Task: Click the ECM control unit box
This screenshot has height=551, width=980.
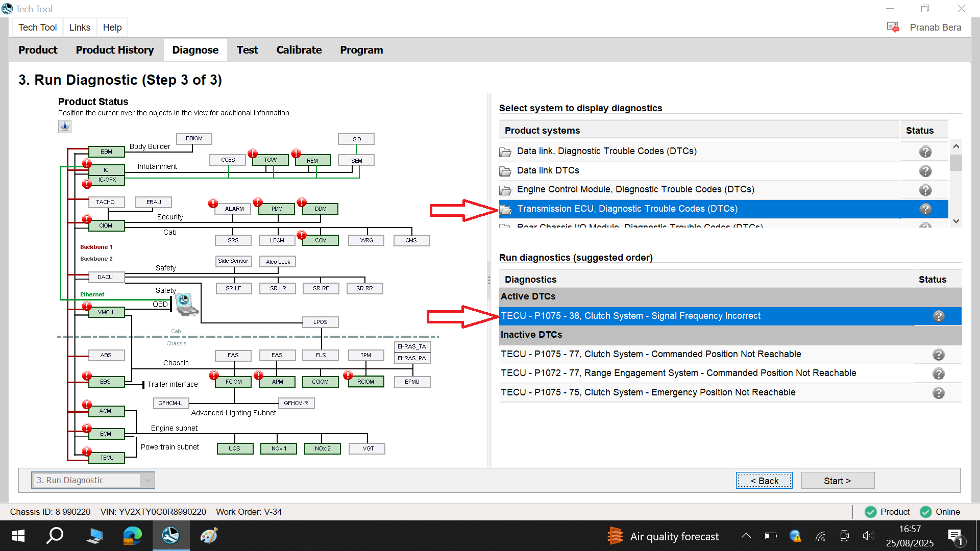Action: [x=106, y=434]
